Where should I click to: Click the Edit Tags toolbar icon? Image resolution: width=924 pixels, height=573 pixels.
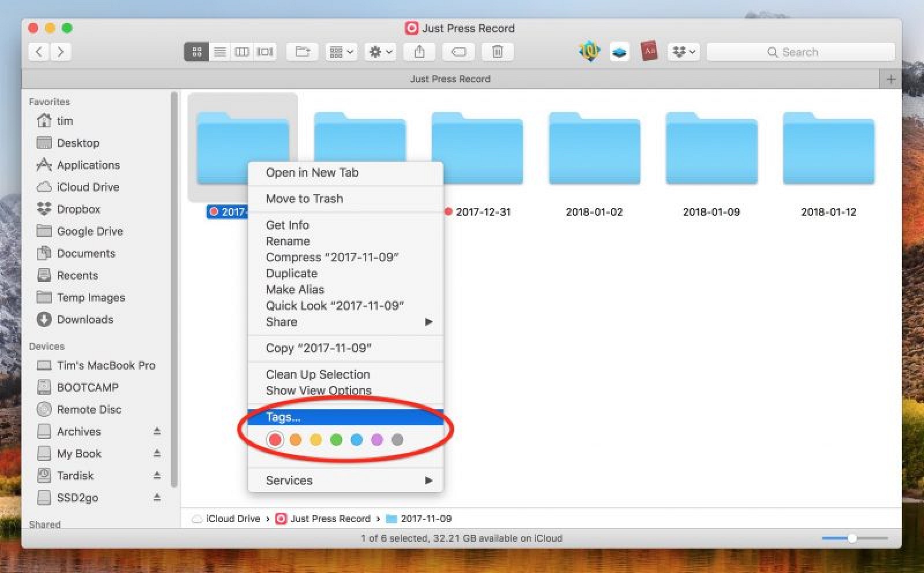[459, 52]
